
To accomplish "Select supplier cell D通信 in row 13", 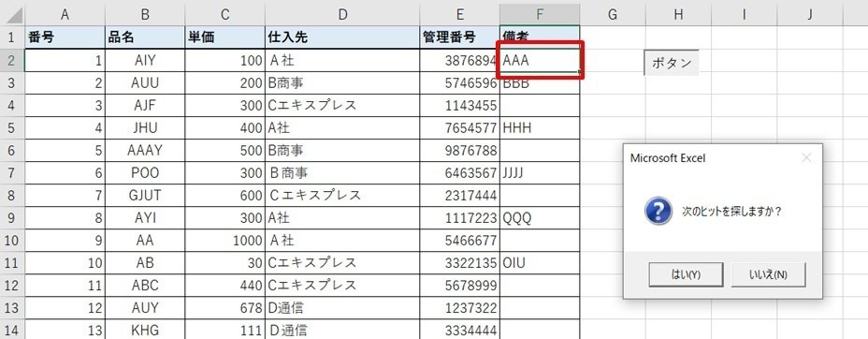I will click(x=342, y=308).
